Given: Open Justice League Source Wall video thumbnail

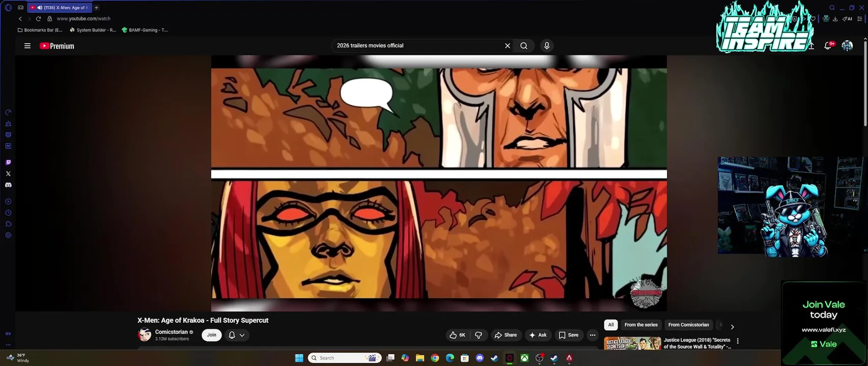Looking at the screenshot, I should tap(632, 343).
